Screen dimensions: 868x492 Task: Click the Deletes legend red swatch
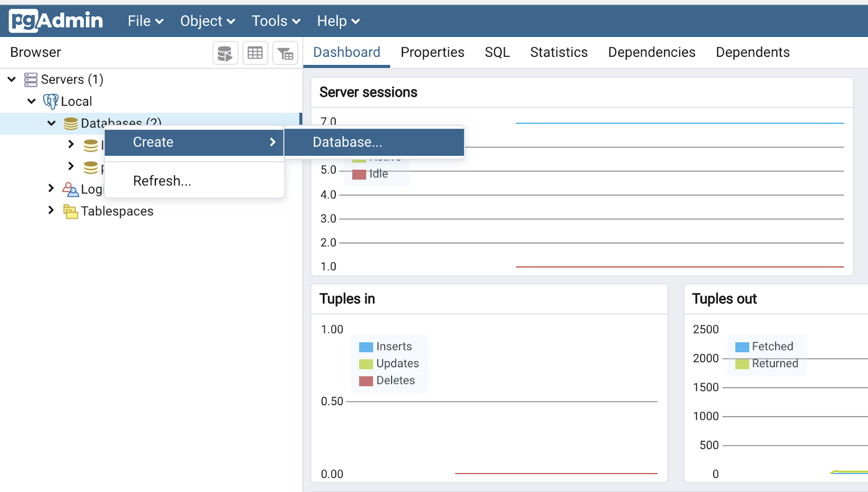(366, 381)
